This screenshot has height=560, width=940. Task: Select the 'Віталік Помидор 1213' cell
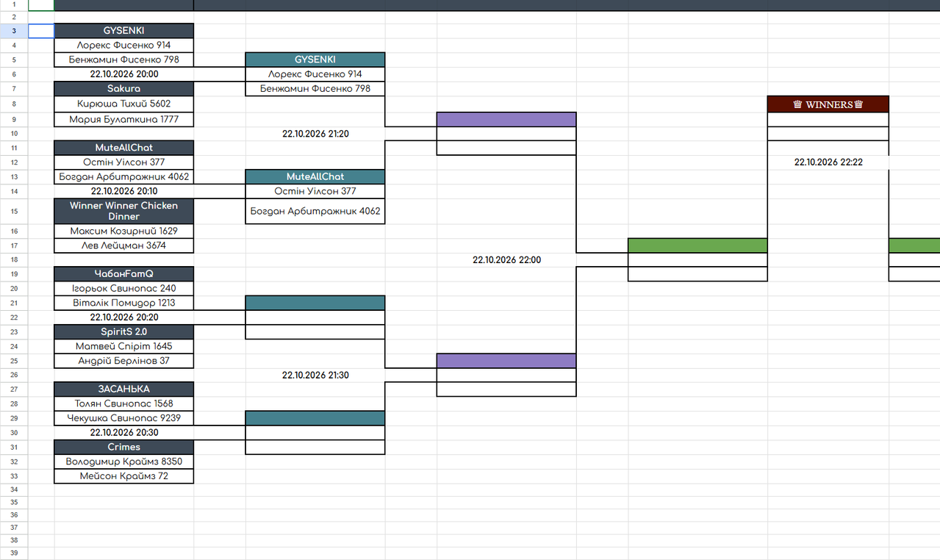(124, 303)
